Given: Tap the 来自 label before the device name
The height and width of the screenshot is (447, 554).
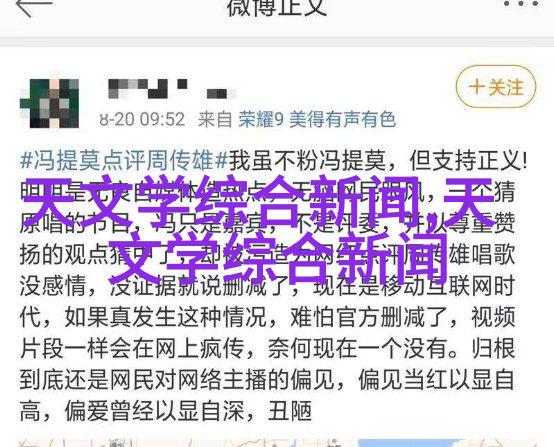Looking at the screenshot, I should (214, 119).
